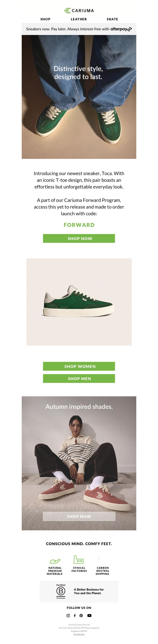Open the Facebook social icon
Image resolution: width=158 pixels, height=644 pixels.
coord(75,615)
